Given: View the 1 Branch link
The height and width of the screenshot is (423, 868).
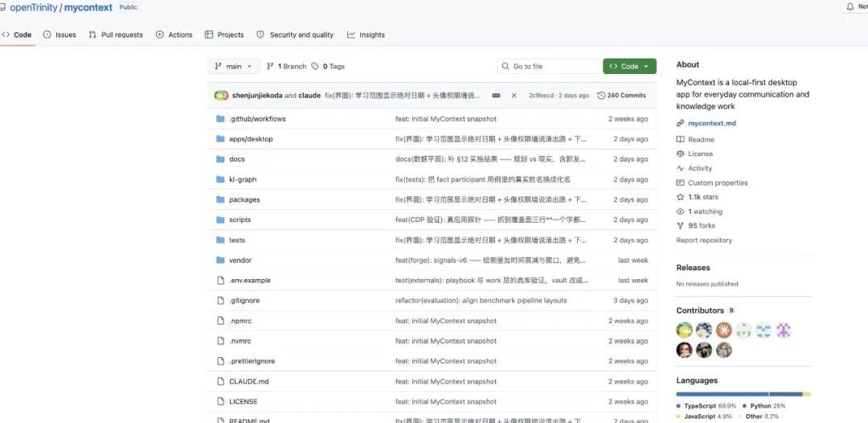Looking at the screenshot, I should pos(286,66).
